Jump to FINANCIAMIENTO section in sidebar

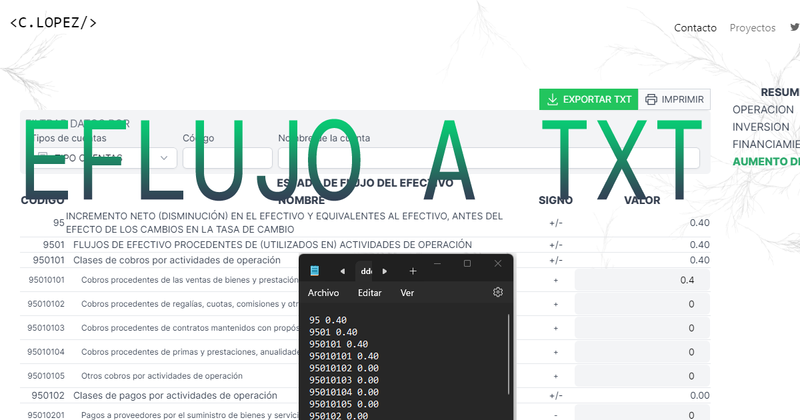[x=766, y=144]
